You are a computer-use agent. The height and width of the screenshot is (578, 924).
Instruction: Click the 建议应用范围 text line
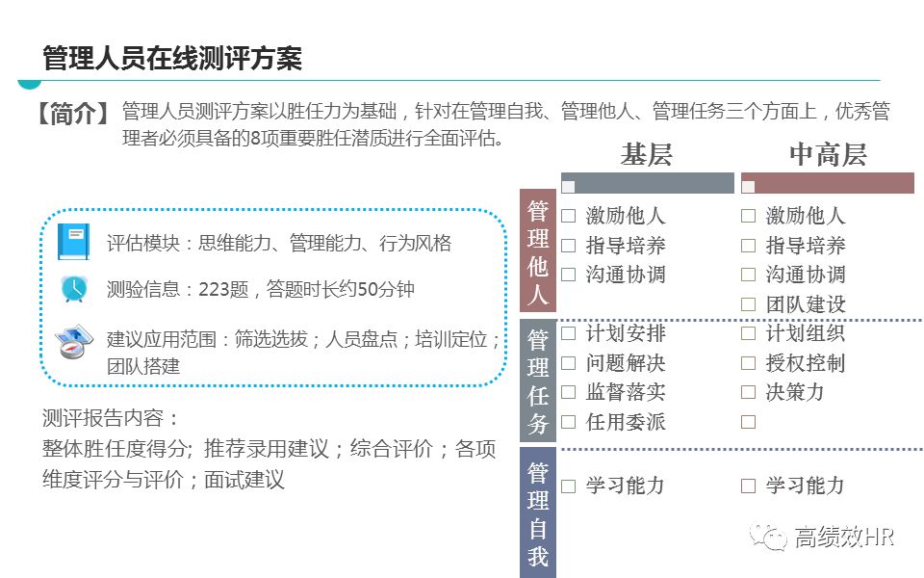click(303, 339)
